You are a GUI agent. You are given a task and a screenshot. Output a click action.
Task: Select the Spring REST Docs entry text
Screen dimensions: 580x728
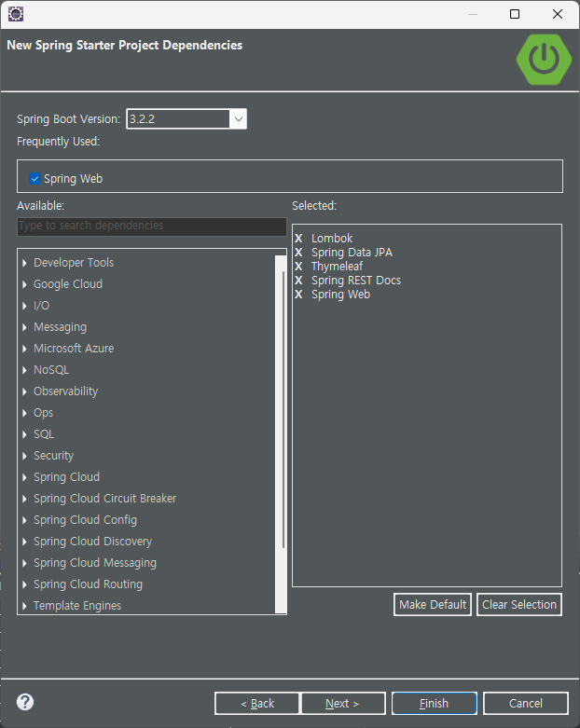[x=356, y=281]
